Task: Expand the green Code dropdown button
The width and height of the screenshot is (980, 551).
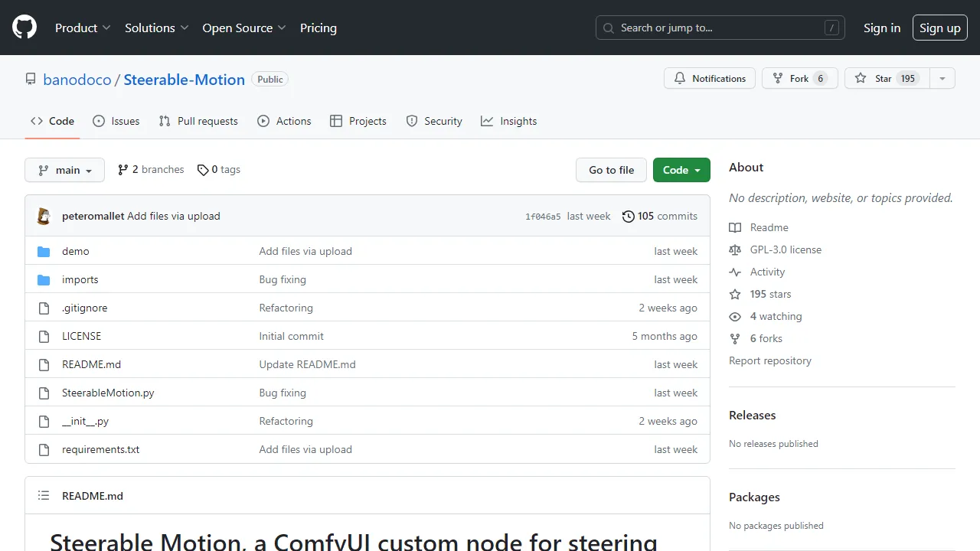Action: 681,170
